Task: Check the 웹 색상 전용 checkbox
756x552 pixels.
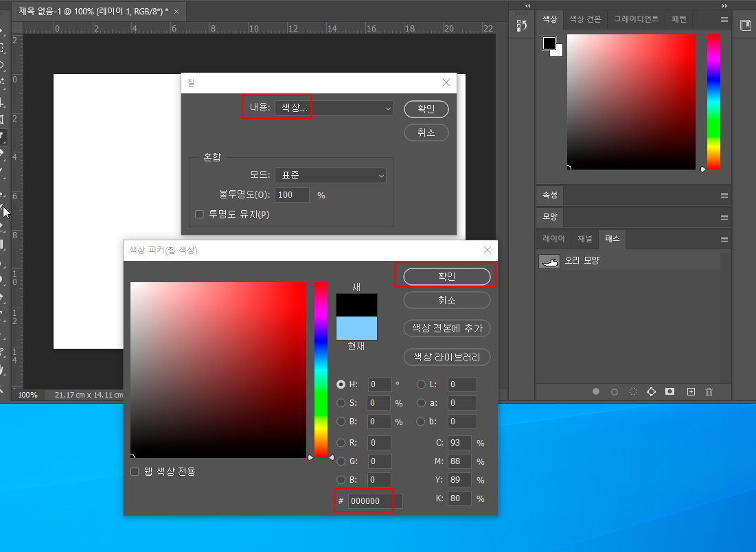Action: 135,472
